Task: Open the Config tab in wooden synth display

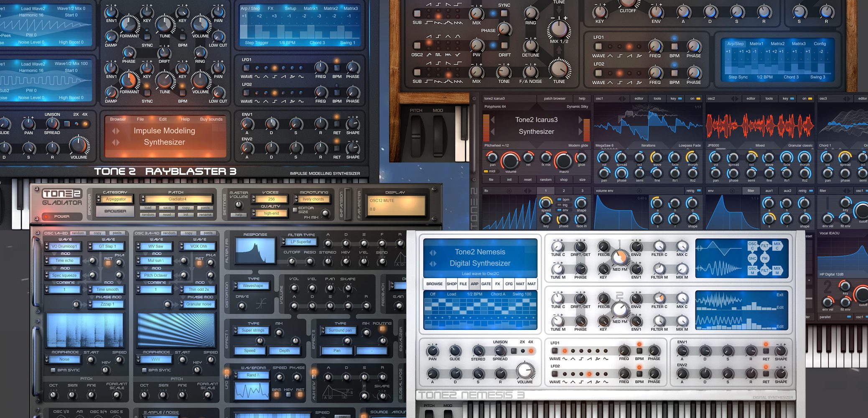Action: click(820, 43)
